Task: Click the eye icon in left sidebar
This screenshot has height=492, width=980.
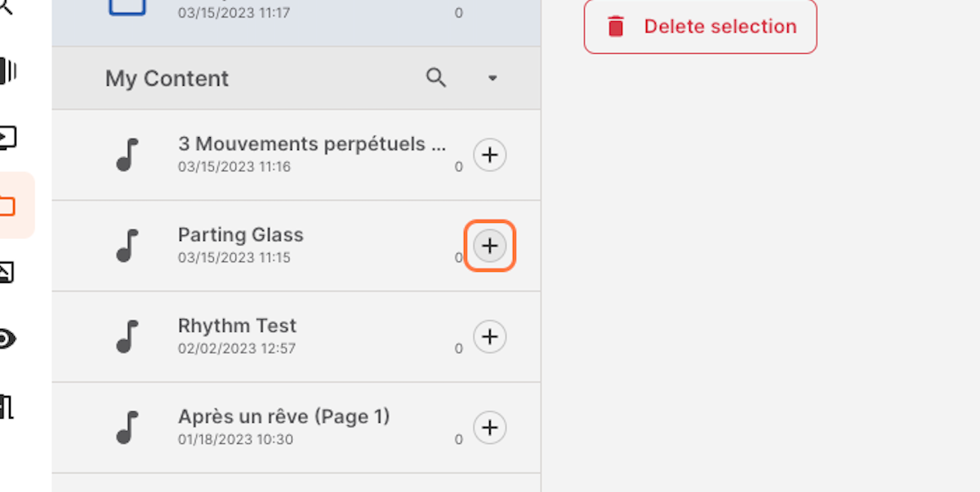Action: pos(7,339)
